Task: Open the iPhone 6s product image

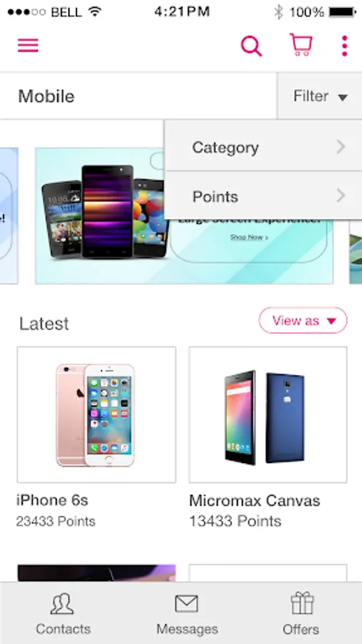Action: click(x=97, y=414)
